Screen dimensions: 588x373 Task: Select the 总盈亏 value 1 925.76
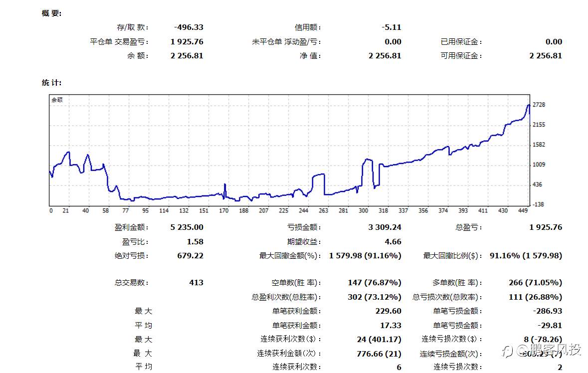click(x=546, y=227)
